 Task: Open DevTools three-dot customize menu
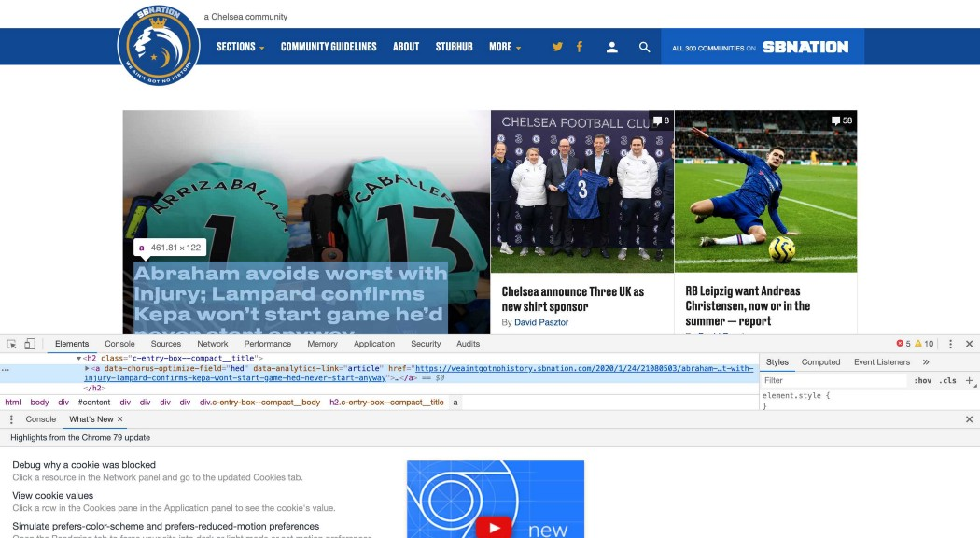(950, 344)
